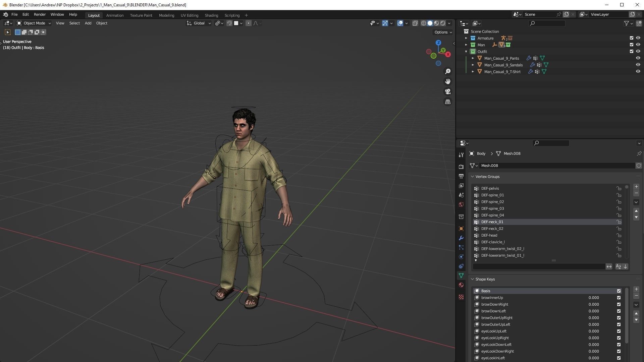Open Modifier properties wrench tab

pyautogui.click(x=461, y=238)
